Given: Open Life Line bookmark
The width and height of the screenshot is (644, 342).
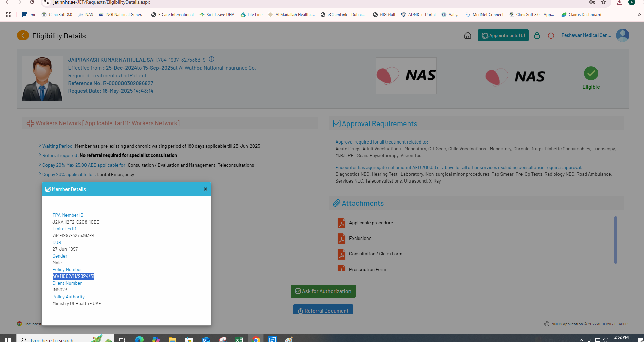Looking at the screenshot, I should click(x=251, y=15).
